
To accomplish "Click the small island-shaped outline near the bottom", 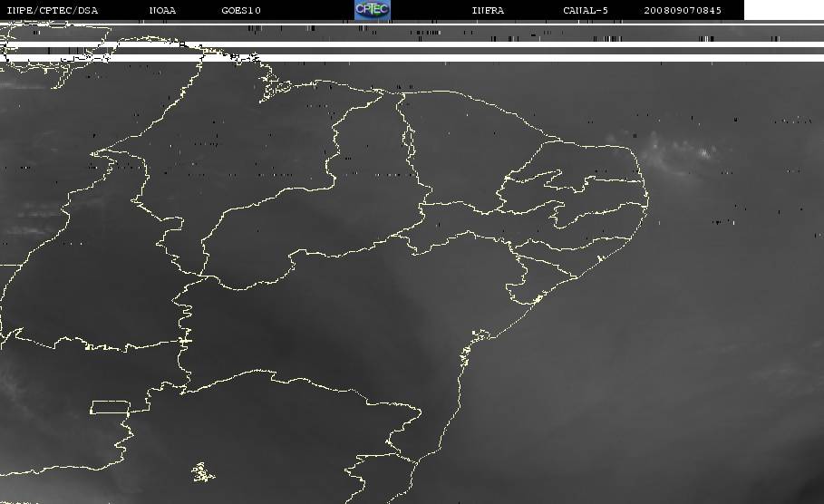I will point(202,472).
